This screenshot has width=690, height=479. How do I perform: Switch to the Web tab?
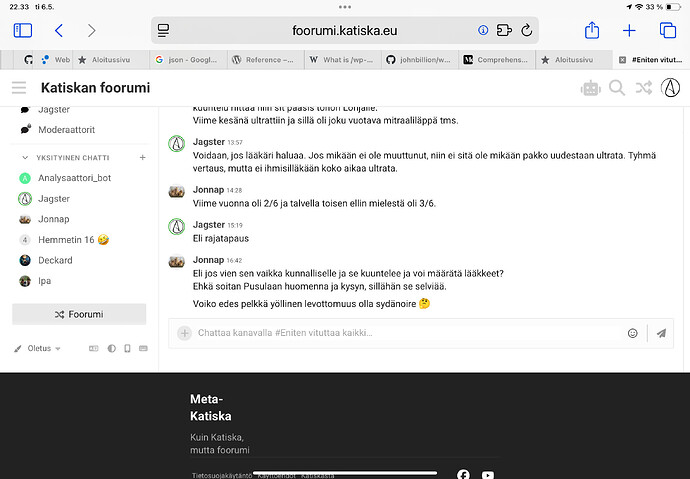tap(55, 60)
